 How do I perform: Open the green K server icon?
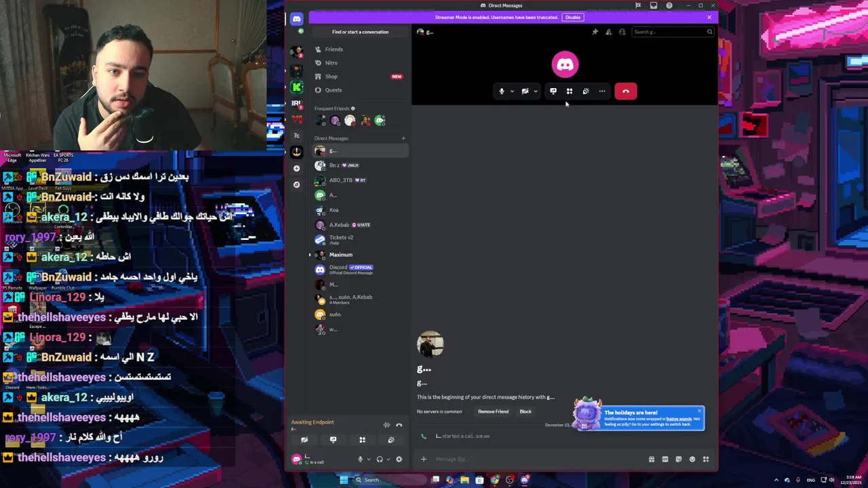(x=296, y=87)
